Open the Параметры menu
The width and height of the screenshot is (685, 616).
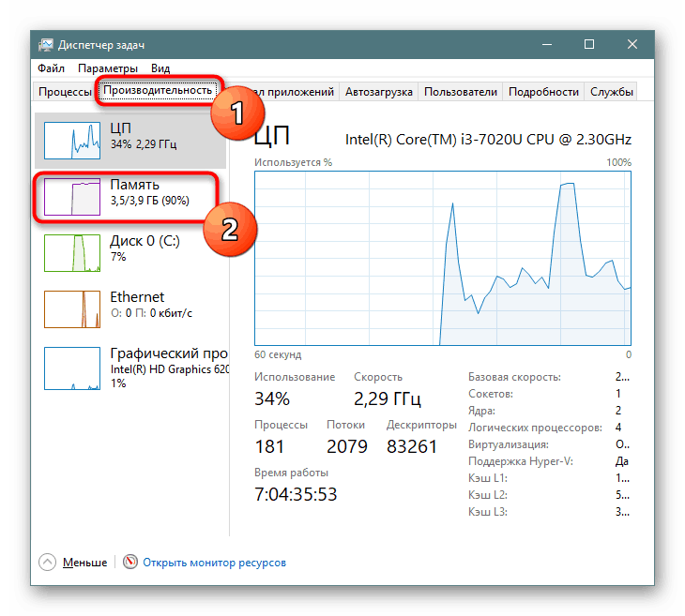pyautogui.click(x=108, y=68)
